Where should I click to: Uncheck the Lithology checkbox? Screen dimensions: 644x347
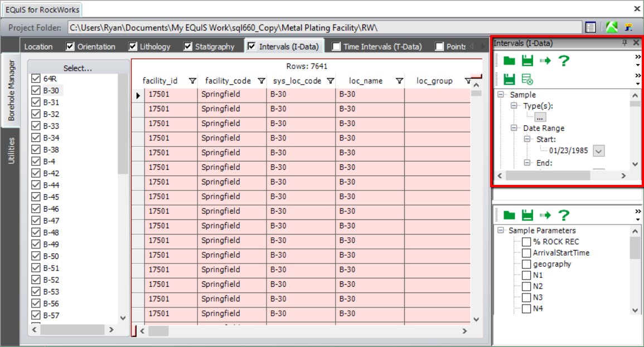(x=133, y=46)
